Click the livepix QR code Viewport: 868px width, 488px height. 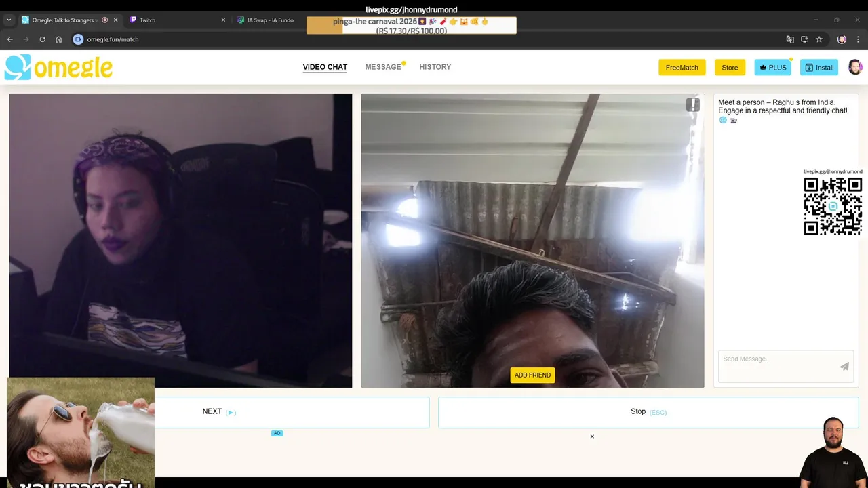pyautogui.click(x=833, y=206)
